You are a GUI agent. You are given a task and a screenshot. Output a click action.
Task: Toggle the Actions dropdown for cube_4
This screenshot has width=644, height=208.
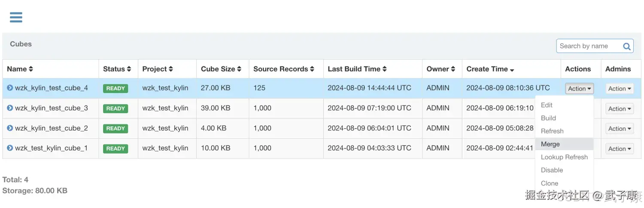(579, 88)
